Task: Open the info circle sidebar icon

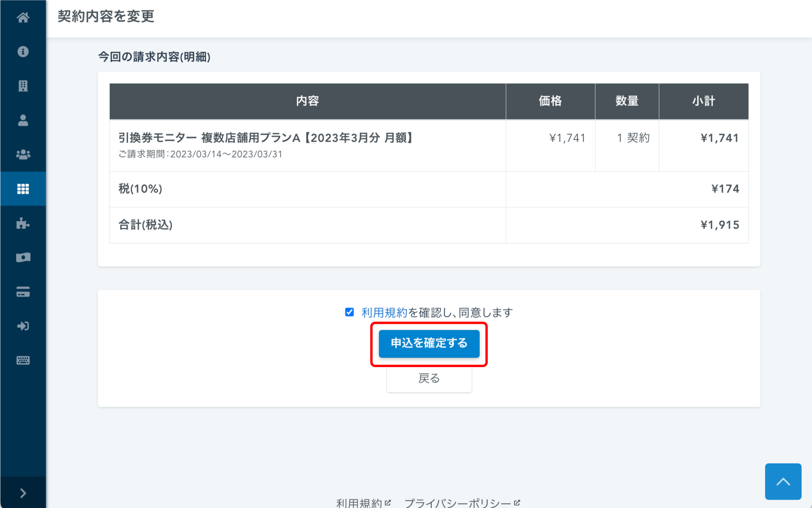Action: (23, 52)
